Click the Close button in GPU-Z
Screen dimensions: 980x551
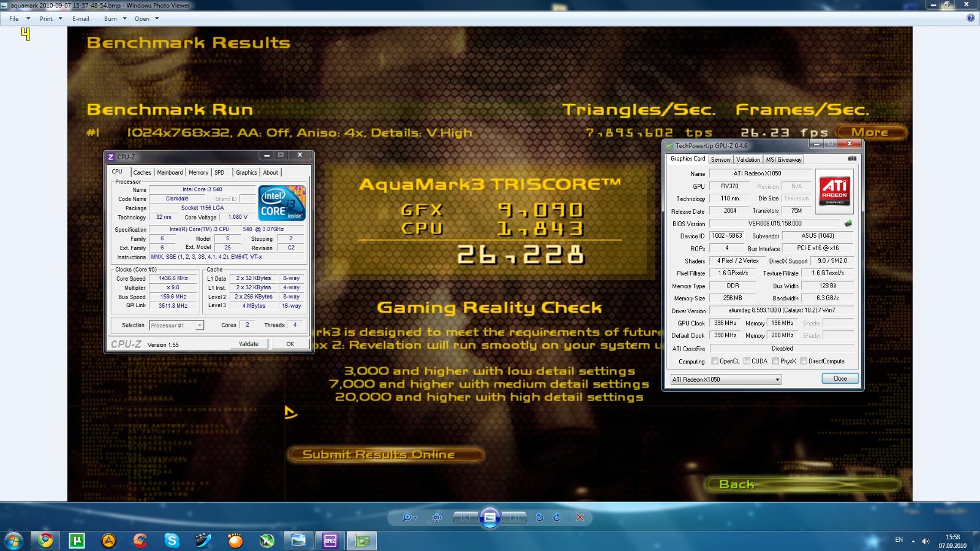click(840, 379)
